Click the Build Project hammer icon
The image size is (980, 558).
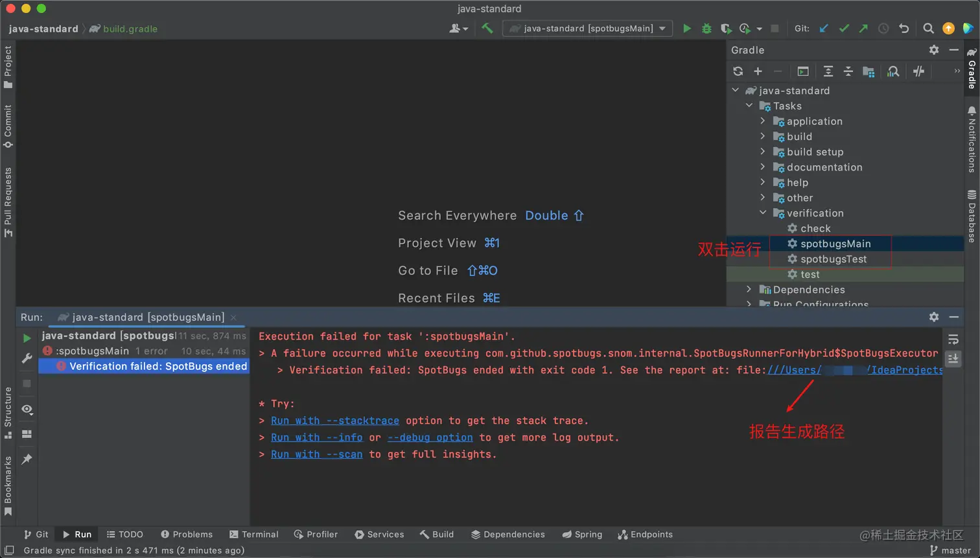point(487,29)
